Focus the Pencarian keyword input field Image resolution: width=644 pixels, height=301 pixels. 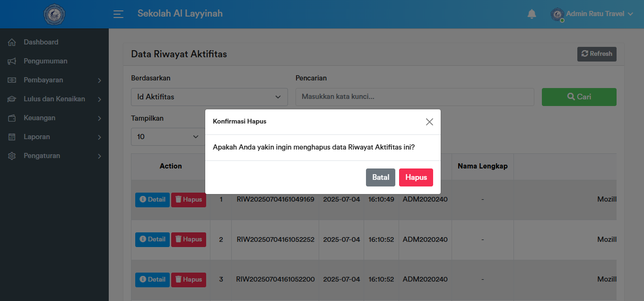point(414,97)
